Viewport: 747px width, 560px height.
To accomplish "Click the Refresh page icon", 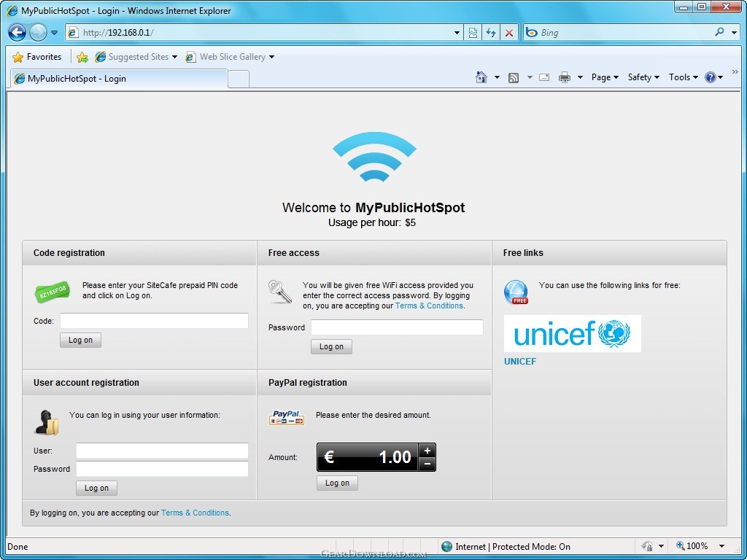I will [491, 33].
